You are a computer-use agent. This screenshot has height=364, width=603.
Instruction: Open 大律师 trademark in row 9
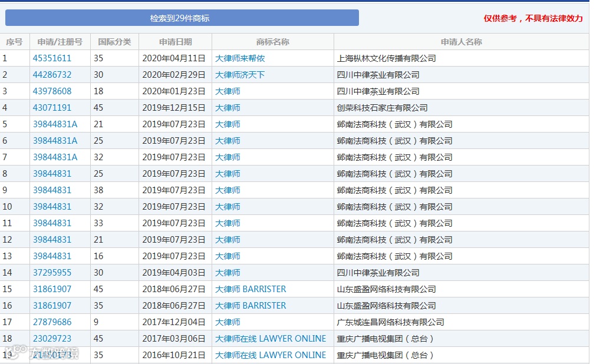[228, 191]
